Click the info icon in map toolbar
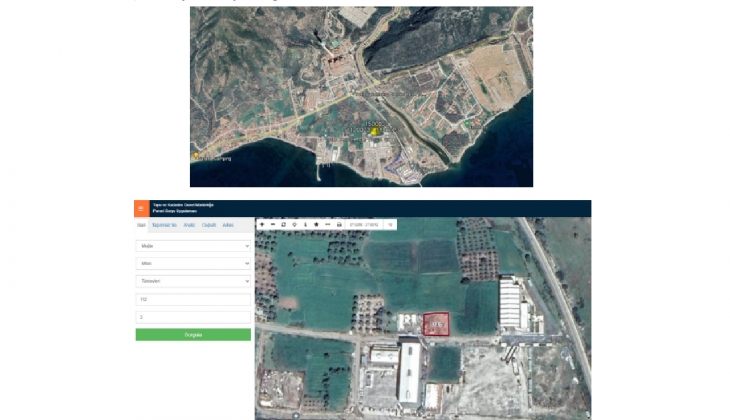Image resolution: width=730 pixels, height=420 pixels. [x=306, y=225]
